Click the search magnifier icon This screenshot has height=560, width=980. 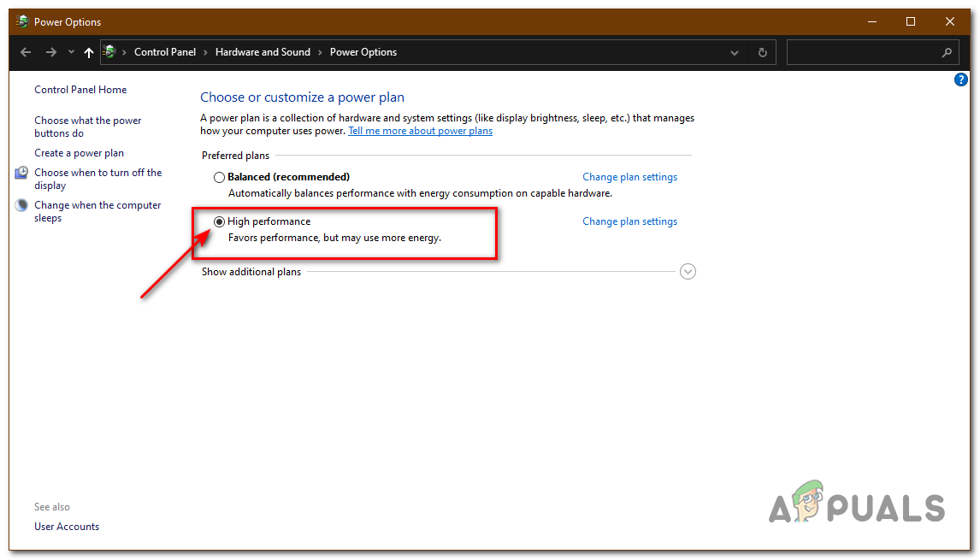(x=947, y=52)
